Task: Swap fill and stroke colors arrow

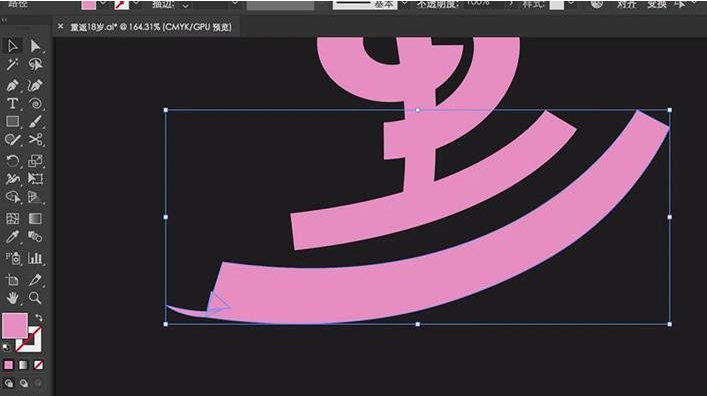Action: pyautogui.click(x=39, y=318)
